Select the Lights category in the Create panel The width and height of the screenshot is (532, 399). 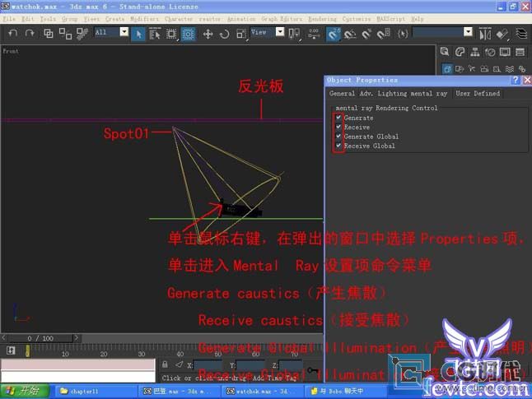[x=472, y=69]
